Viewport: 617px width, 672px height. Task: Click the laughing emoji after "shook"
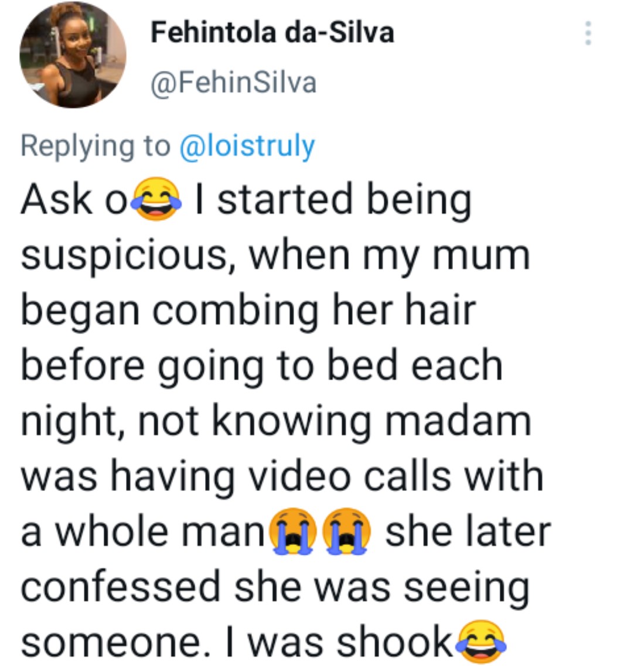click(x=482, y=642)
